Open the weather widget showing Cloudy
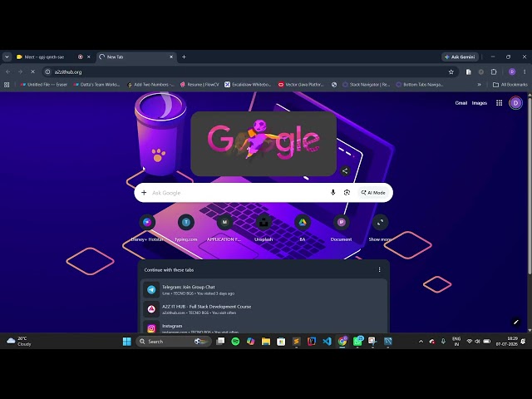 (x=19, y=342)
